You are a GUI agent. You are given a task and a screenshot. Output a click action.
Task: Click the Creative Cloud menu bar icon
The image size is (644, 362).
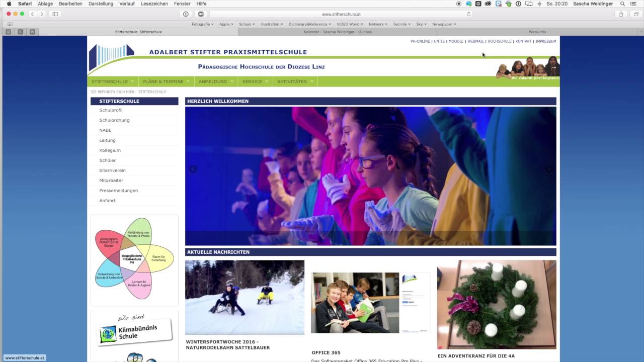point(488,4)
